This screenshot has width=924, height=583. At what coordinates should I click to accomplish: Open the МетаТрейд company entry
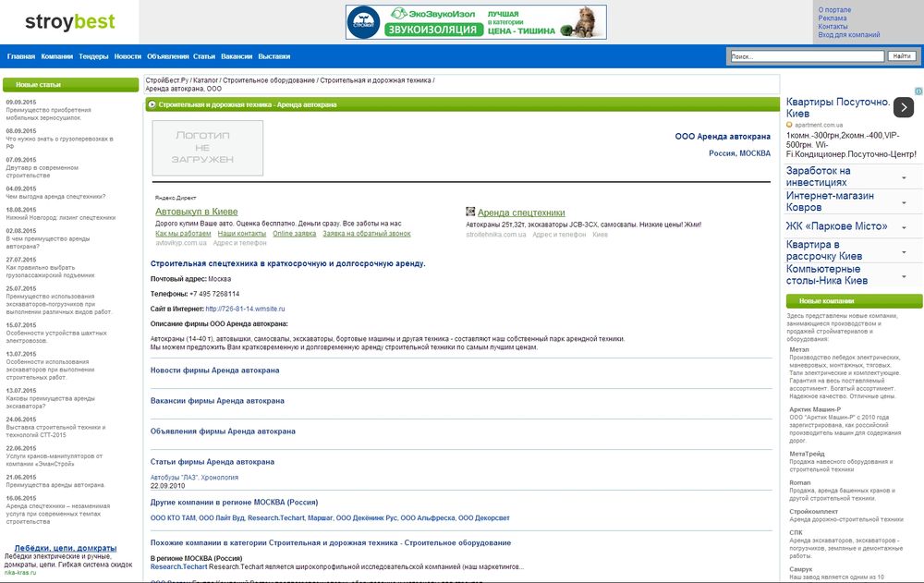(x=807, y=454)
